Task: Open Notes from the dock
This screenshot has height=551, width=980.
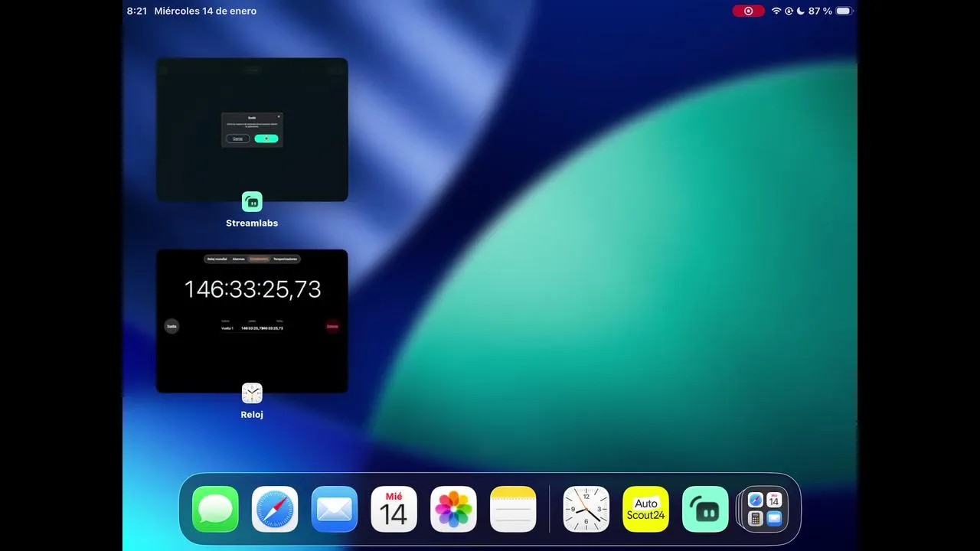Action: point(514,509)
